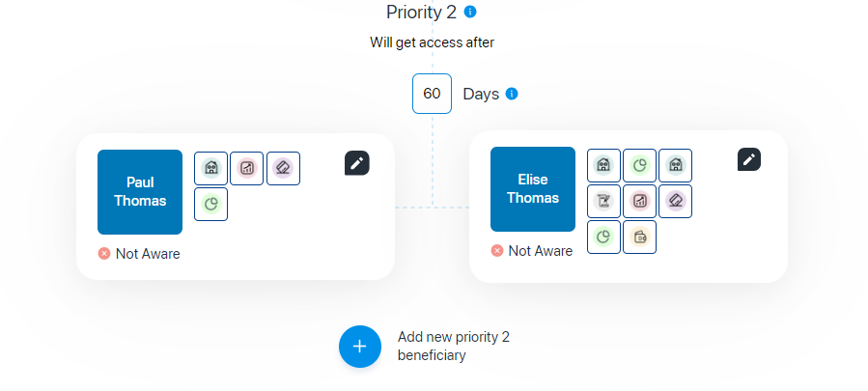The width and height of the screenshot is (868, 391).
Task: Select the Elise Thomas name tile
Action: (533, 189)
